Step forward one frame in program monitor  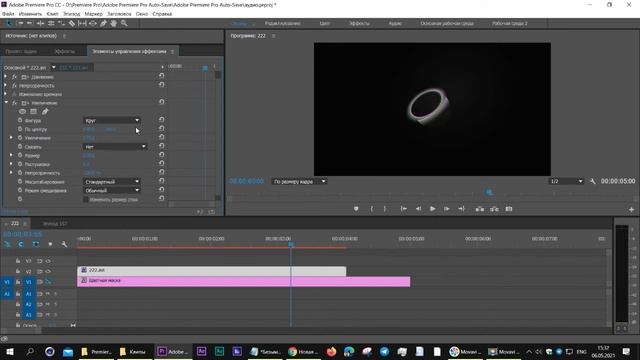pyautogui.click(x=447, y=209)
